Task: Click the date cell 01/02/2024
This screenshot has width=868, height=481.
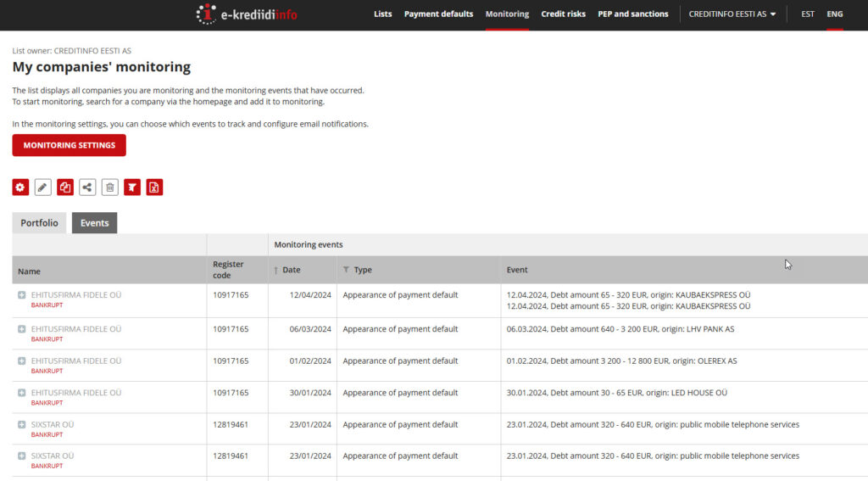Action: coord(310,361)
